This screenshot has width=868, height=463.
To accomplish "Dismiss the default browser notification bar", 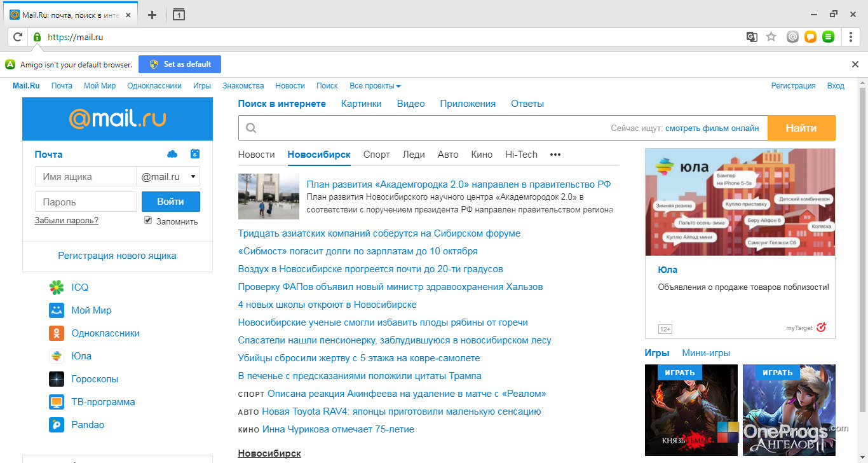I will (x=855, y=64).
